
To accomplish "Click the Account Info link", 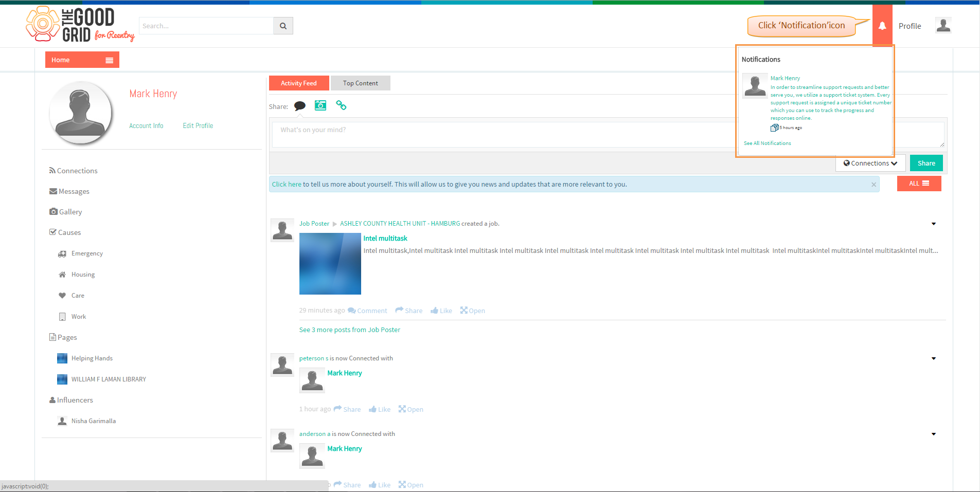I will tap(146, 125).
